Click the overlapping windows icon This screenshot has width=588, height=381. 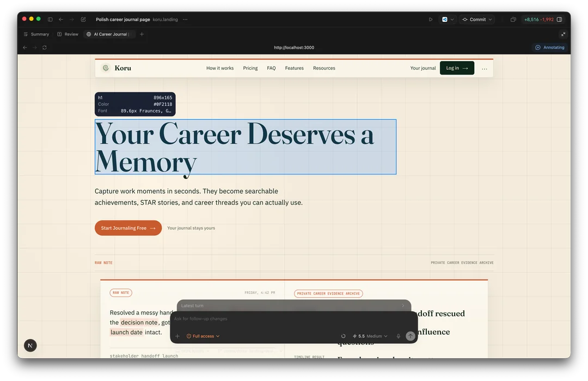(x=513, y=20)
